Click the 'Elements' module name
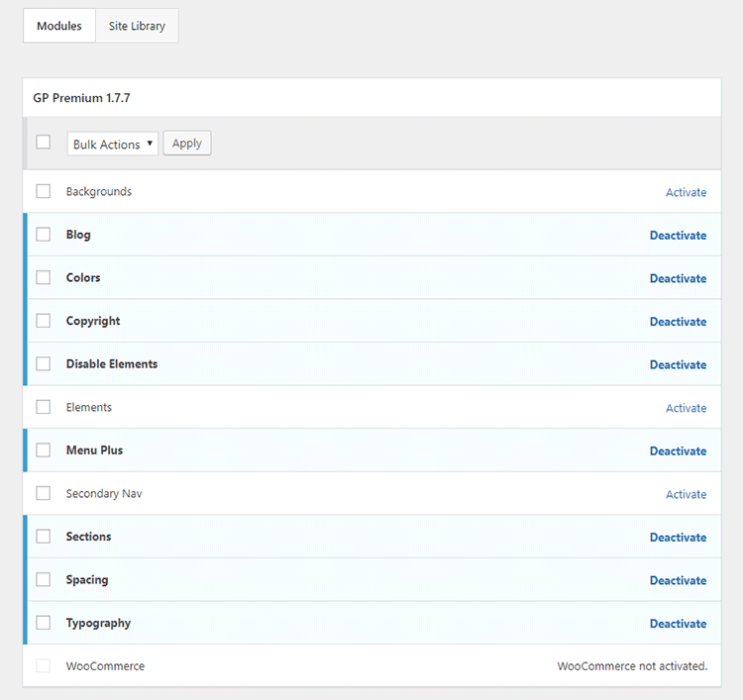 [88, 407]
